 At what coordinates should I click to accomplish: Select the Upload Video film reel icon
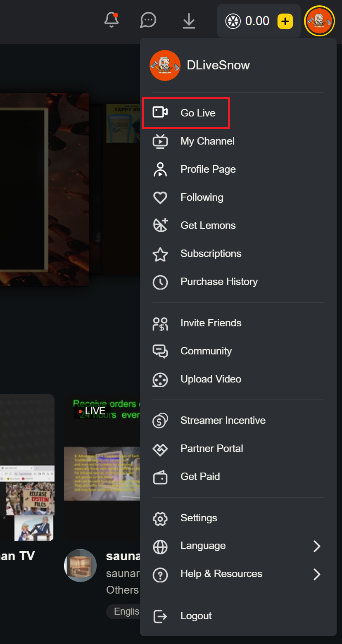tap(160, 380)
